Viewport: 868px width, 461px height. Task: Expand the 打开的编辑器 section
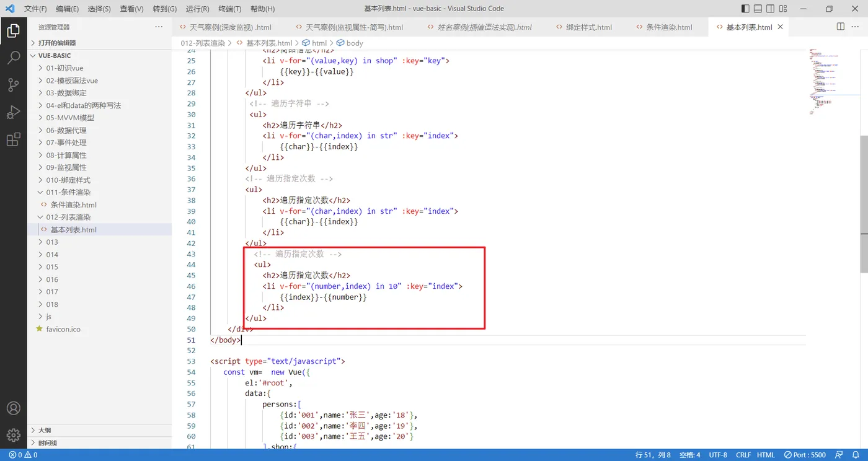click(x=99, y=43)
